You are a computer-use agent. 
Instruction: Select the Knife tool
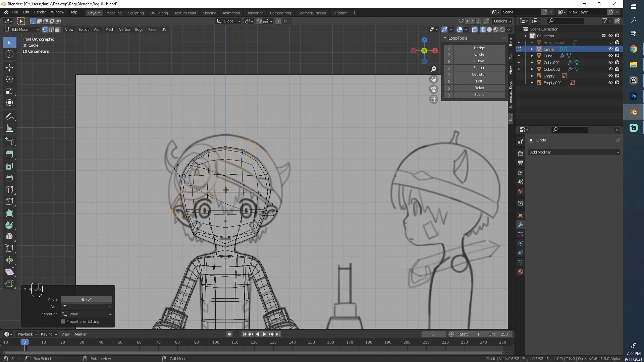[9, 202]
